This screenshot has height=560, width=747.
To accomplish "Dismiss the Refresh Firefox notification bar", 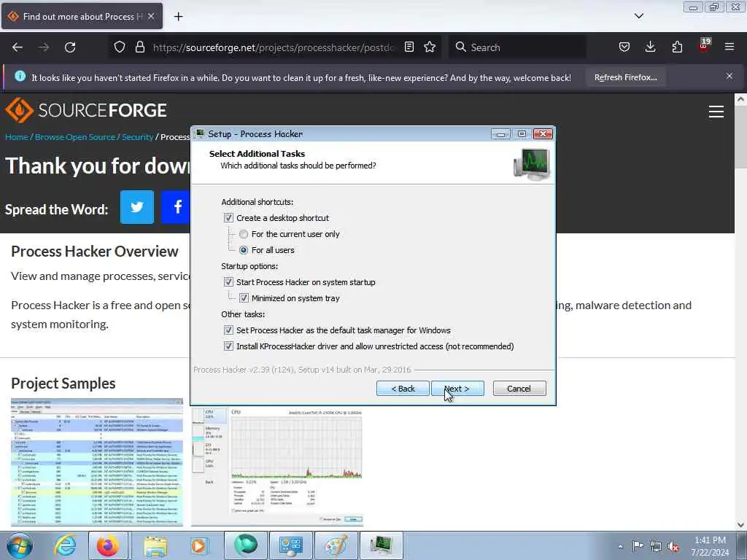I will pyautogui.click(x=729, y=76).
